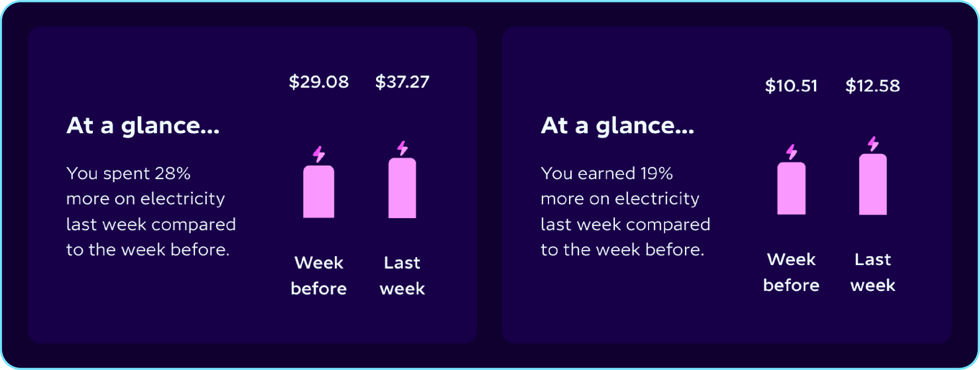
Task: Select the pink bar under $12.58
Action: click(x=873, y=184)
